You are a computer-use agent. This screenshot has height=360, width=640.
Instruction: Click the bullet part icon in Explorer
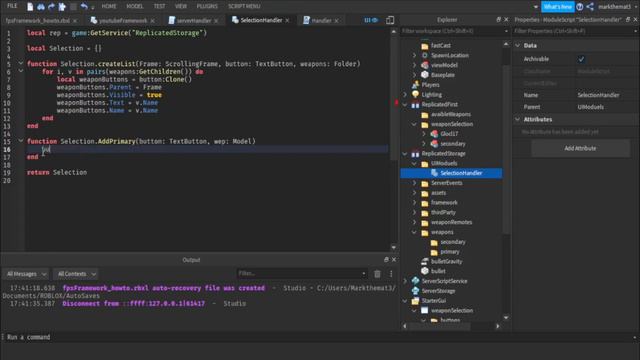[425, 271]
